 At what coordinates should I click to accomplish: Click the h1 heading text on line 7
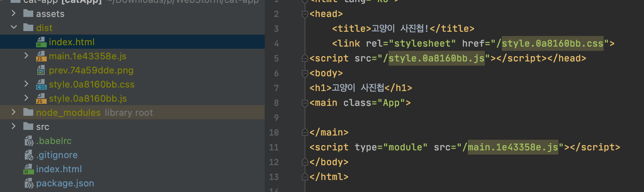(x=357, y=88)
